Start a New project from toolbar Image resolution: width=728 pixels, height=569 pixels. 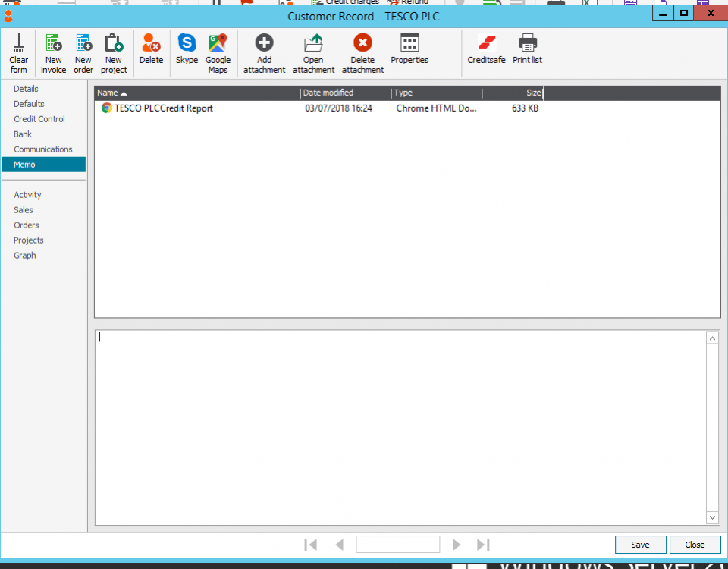coord(114,53)
